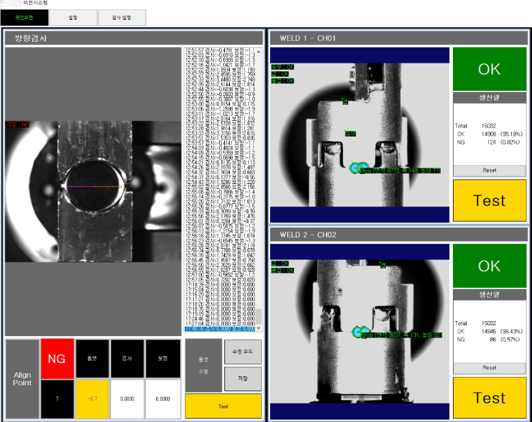Click the black 보정 header cell
This screenshot has height=422, width=532.
click(163, 359)
